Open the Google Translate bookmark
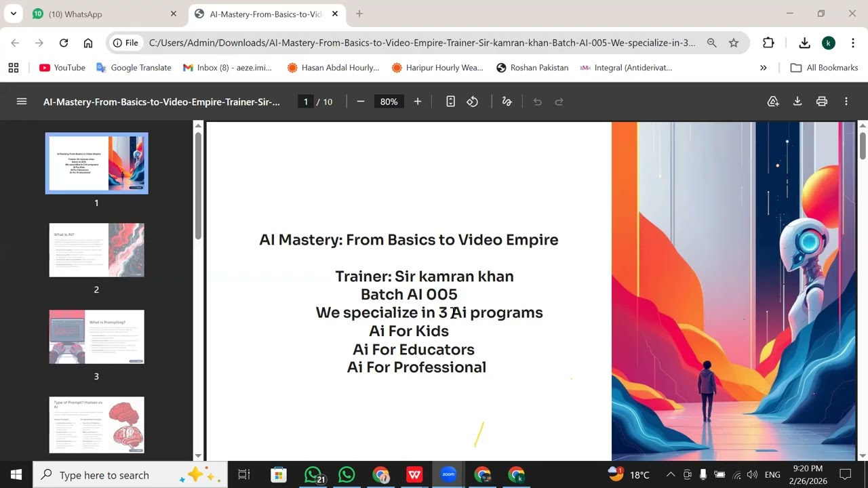Image resolution: width=868 pixels, height=488 pixels. pyautogui.click(x=134, y=68)
